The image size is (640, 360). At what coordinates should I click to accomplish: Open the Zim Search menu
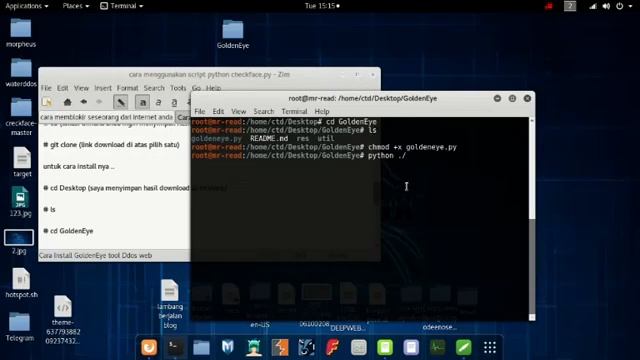tap(154, 88)
